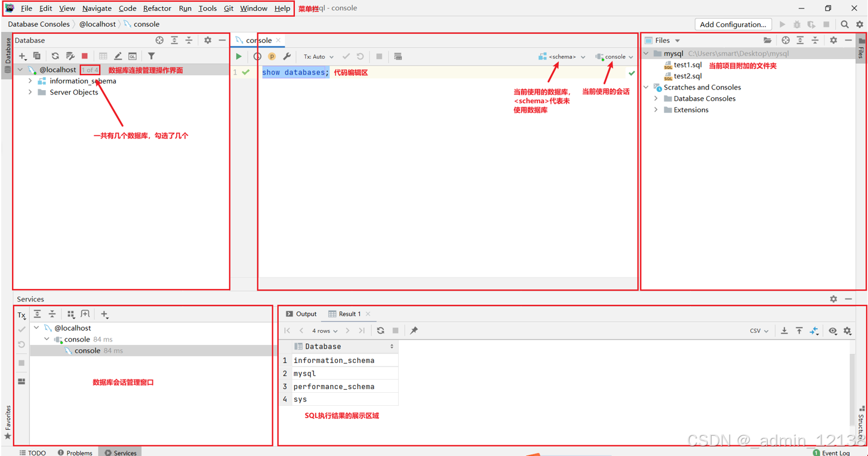Sort by the Database column header

point(345,346)
